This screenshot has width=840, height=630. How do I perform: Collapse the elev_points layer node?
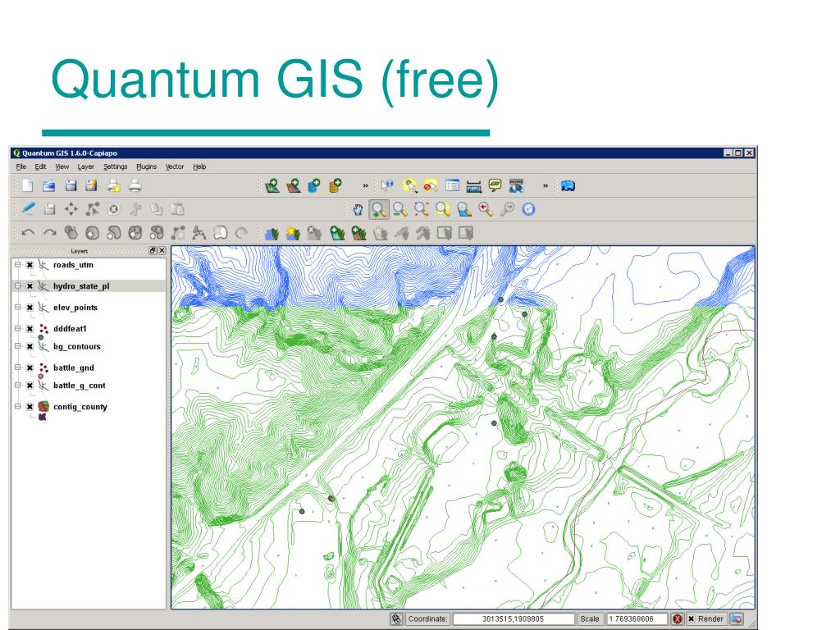[x=18, y=307]
